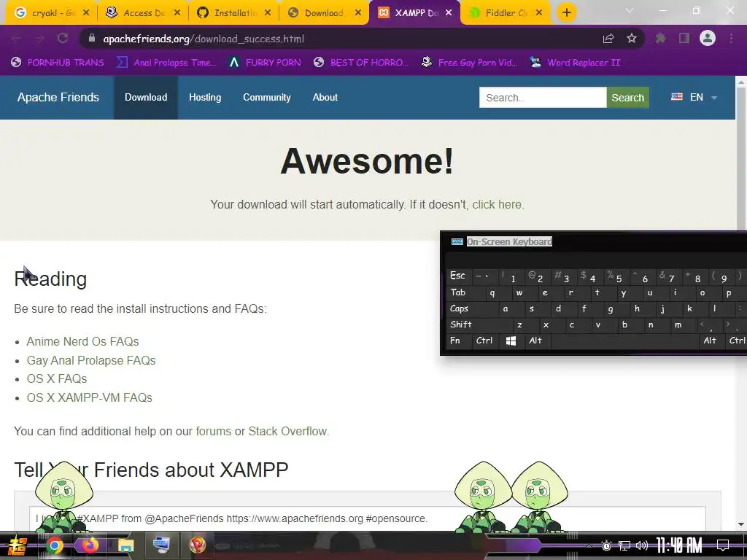Open the extensions puzzle icon
The width and height of the screenshot is (747, 560).
coord(661,39)
